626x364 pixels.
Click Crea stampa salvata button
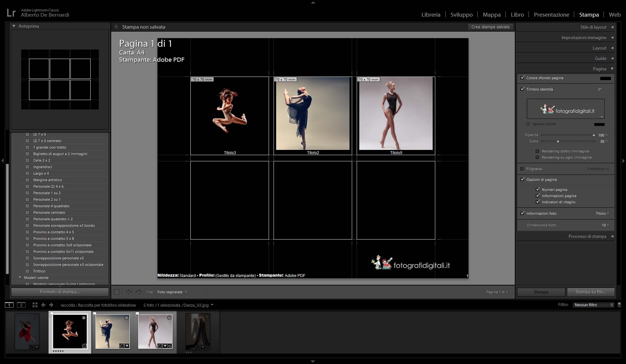(490, 27)
